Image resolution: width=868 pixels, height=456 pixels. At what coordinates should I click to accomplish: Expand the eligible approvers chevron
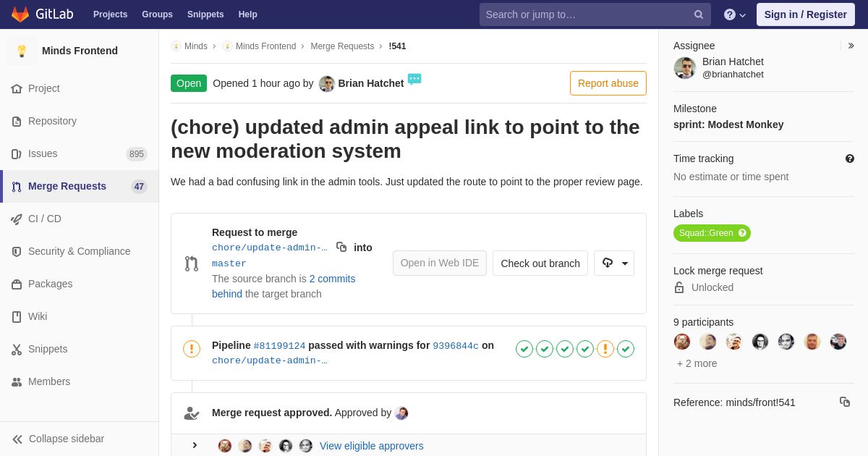[195, 445]
